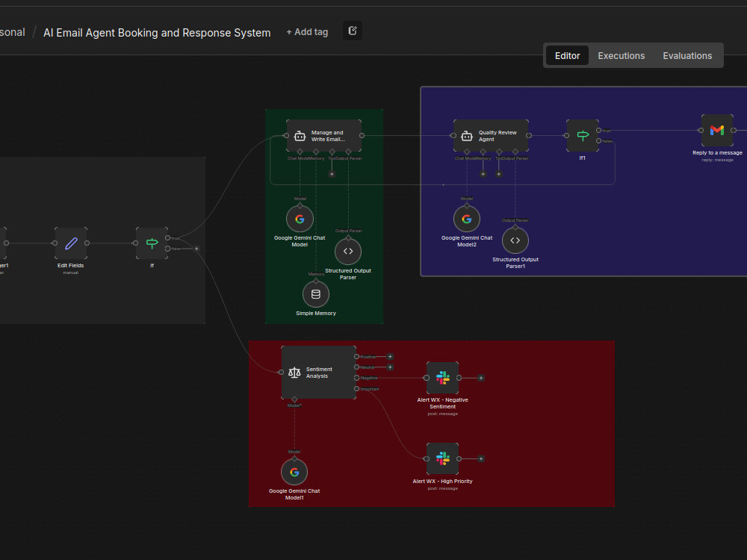This screenshot has width=747, height=560.
Task: Add node after Sentiment Analysis Neutral output
Action: click(x=390, y=367)
